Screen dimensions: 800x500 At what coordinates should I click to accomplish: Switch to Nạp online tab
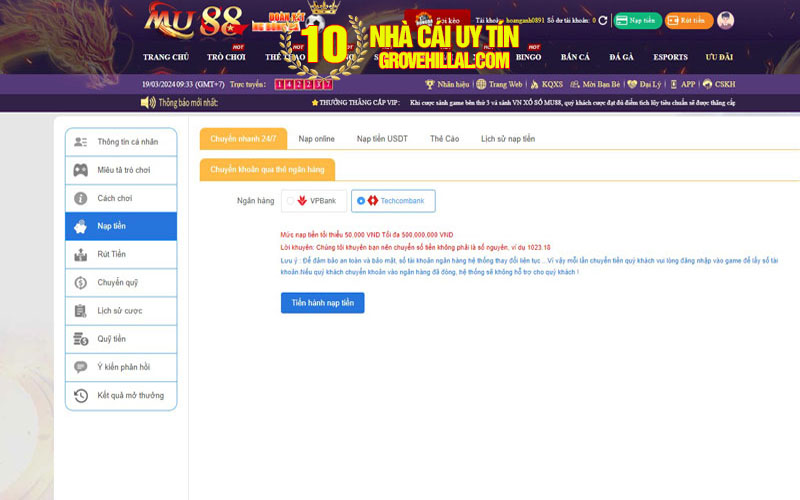coord(316,139)
